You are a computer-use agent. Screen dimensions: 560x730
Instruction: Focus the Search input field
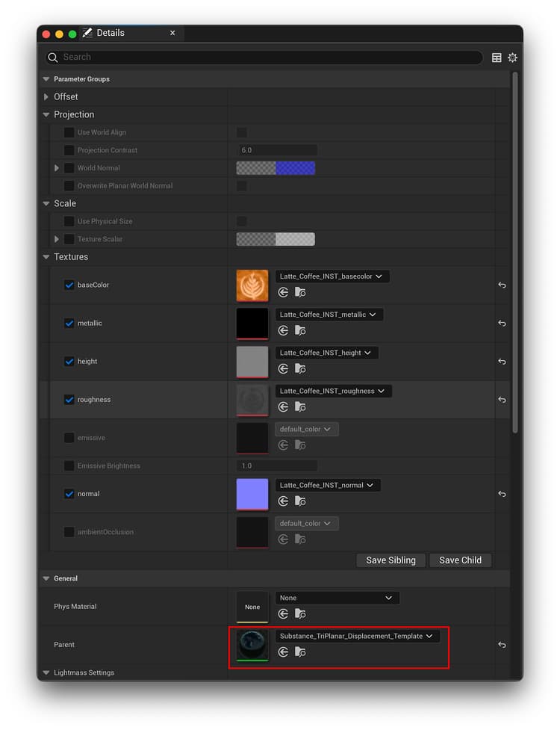(x=264, y=58)
